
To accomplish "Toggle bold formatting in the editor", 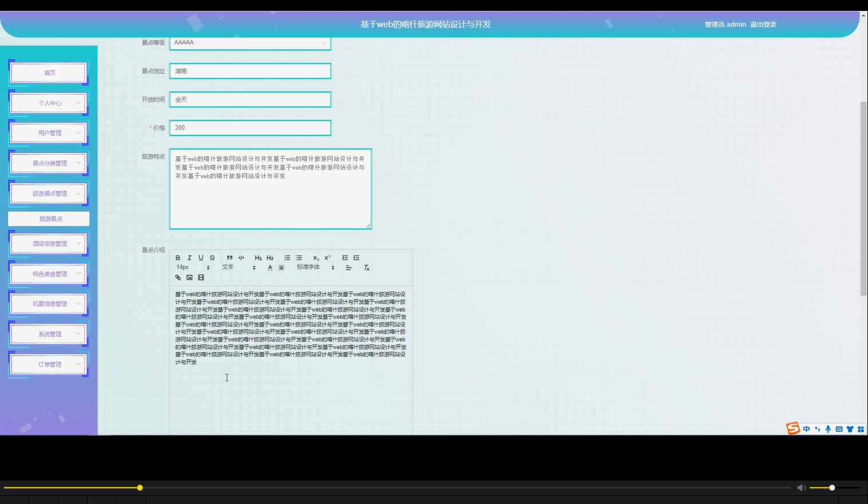I will coord(178,258).
